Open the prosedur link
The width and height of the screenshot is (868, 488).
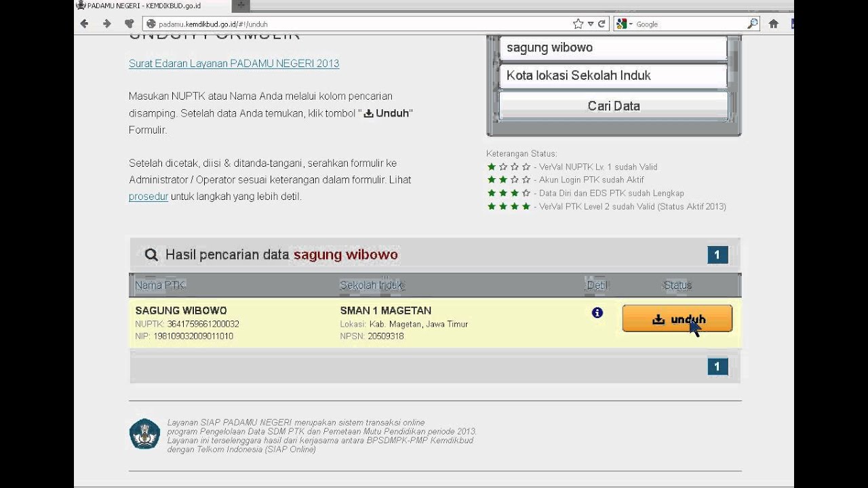click(148, 197)
